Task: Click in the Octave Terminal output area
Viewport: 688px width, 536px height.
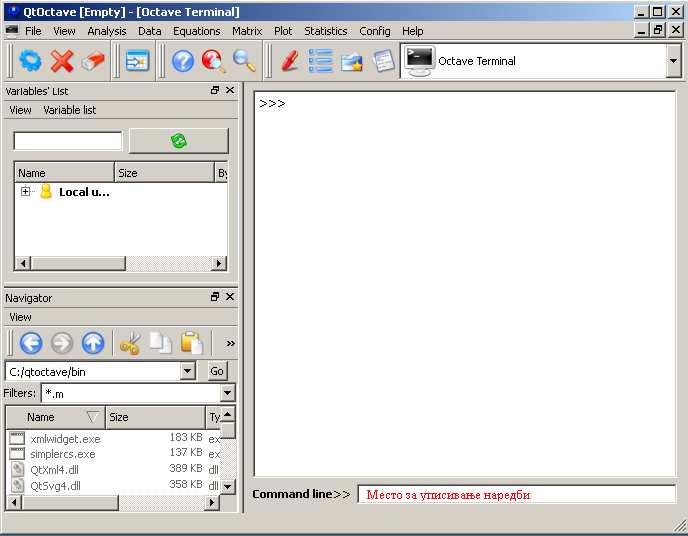Action: point(465,284)
